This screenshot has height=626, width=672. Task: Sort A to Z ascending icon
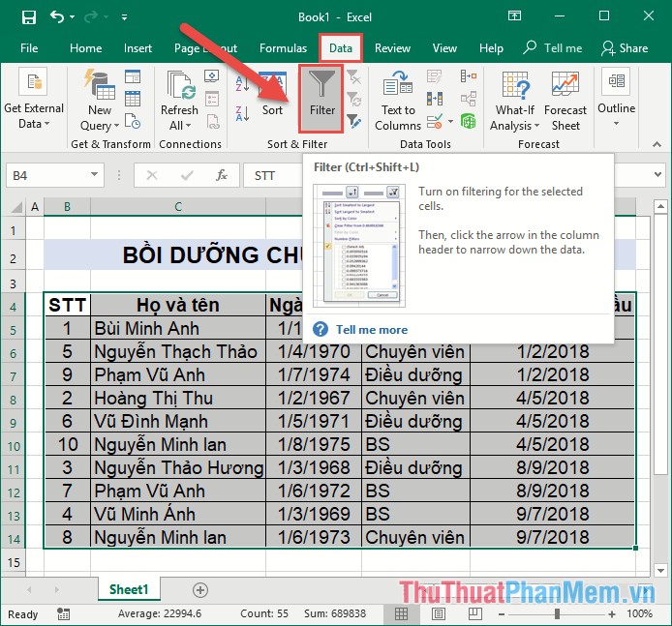coord(243,84)
